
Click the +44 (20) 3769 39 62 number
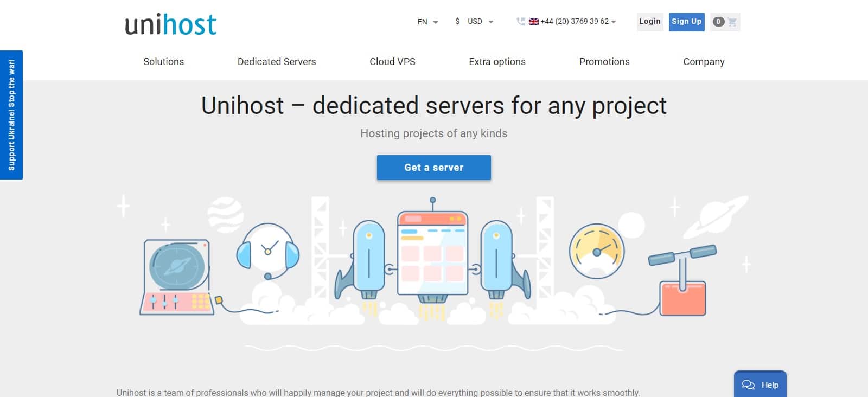click(575, 22)
